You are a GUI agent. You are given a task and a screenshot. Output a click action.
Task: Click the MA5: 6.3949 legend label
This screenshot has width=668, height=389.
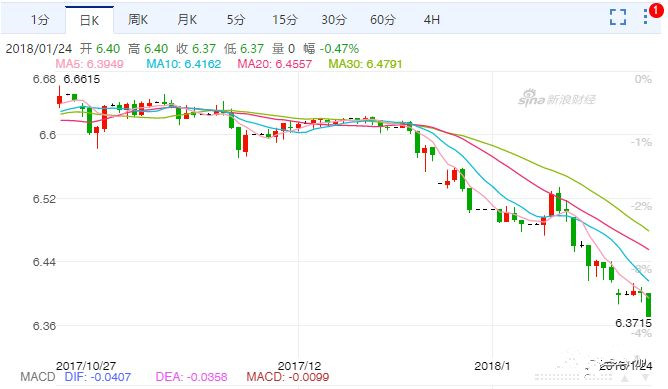click(89, 64)
